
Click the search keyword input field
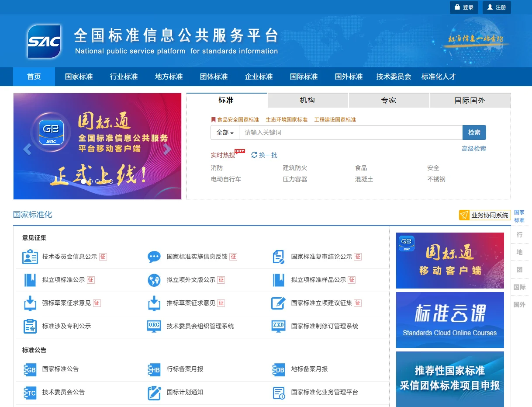pos(349,132)
